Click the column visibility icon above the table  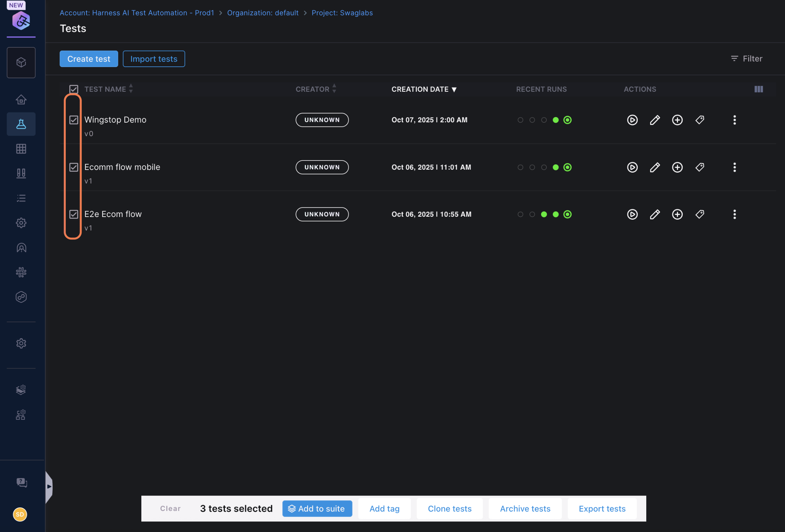click(758, 89)
